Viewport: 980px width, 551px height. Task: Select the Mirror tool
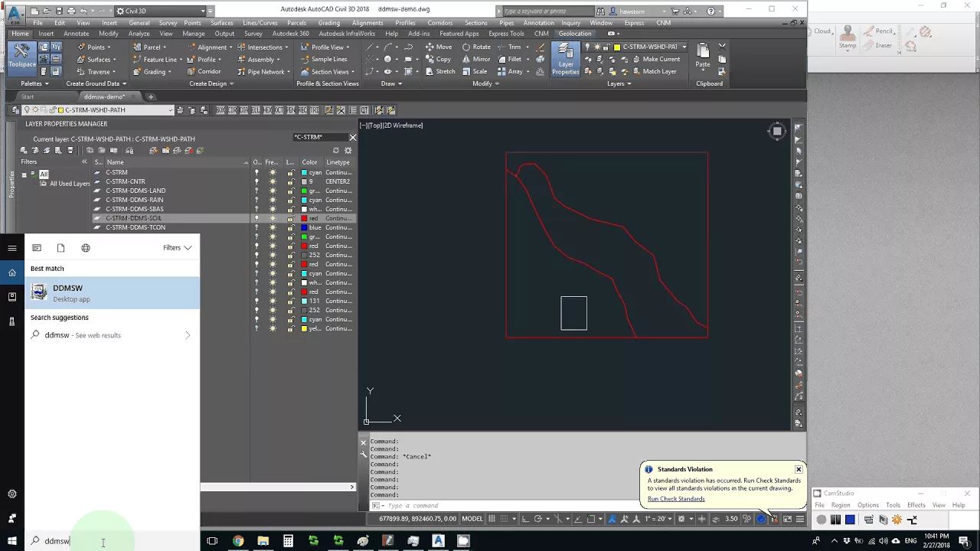click(476, 59)
